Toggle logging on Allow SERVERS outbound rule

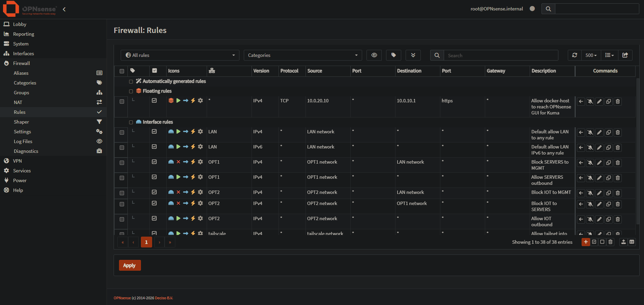(590, 178)
